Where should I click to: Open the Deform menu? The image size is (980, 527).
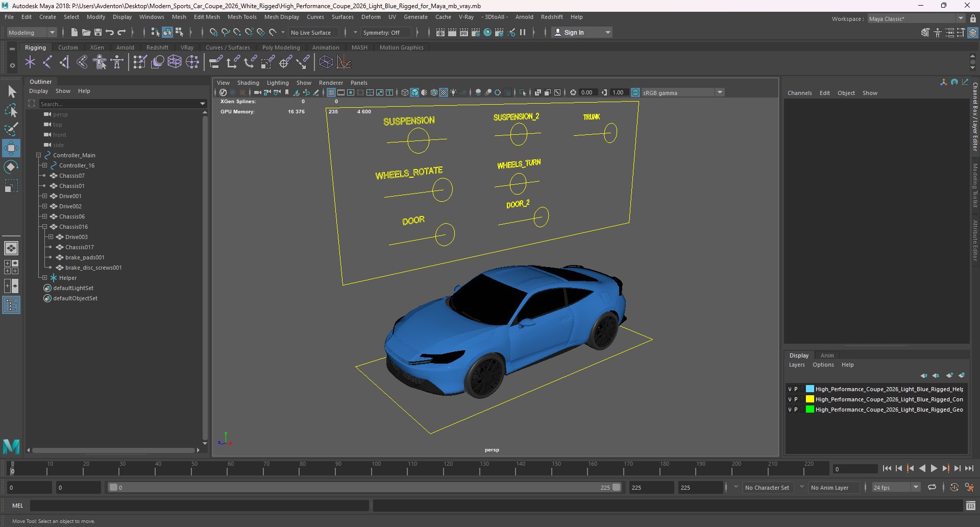[371, 17]
